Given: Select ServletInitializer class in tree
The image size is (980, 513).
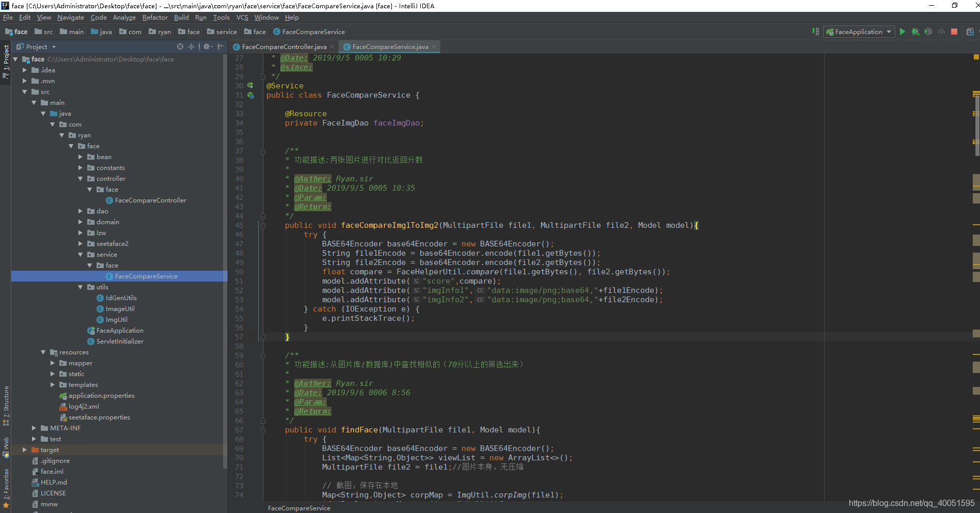Looking at the screenshot, I should pos(120,341).
